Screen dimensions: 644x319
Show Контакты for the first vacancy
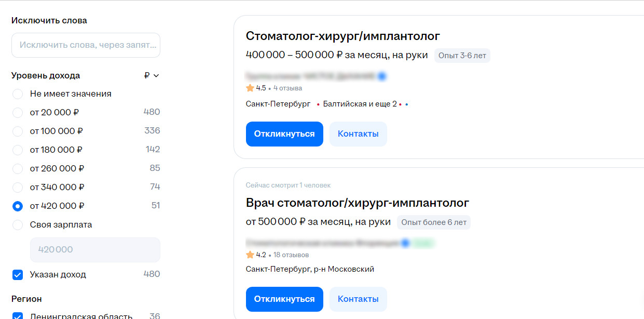(x=358, y=134)
